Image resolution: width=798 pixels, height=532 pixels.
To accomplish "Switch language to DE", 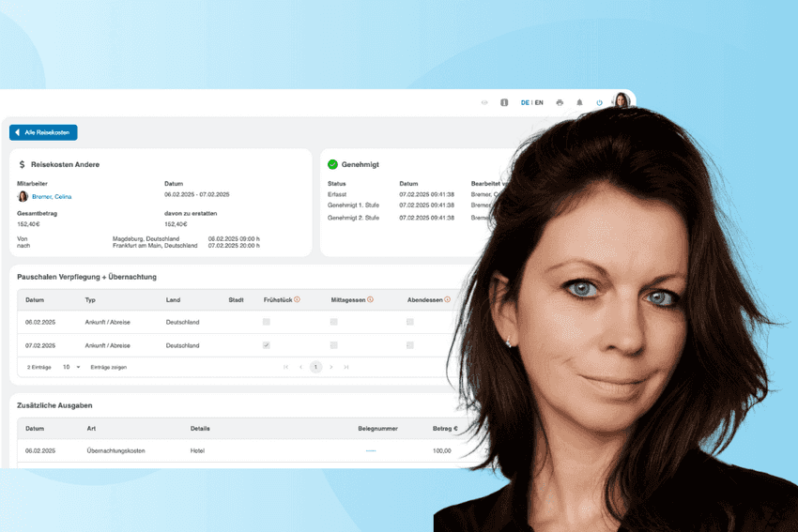I will [525, 102].
